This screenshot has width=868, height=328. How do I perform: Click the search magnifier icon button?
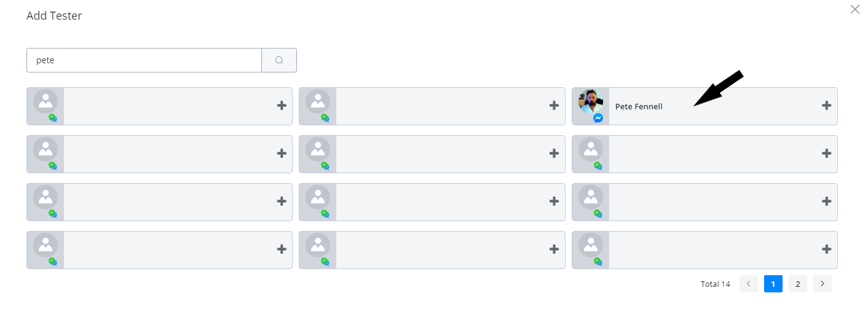point(279,60)
